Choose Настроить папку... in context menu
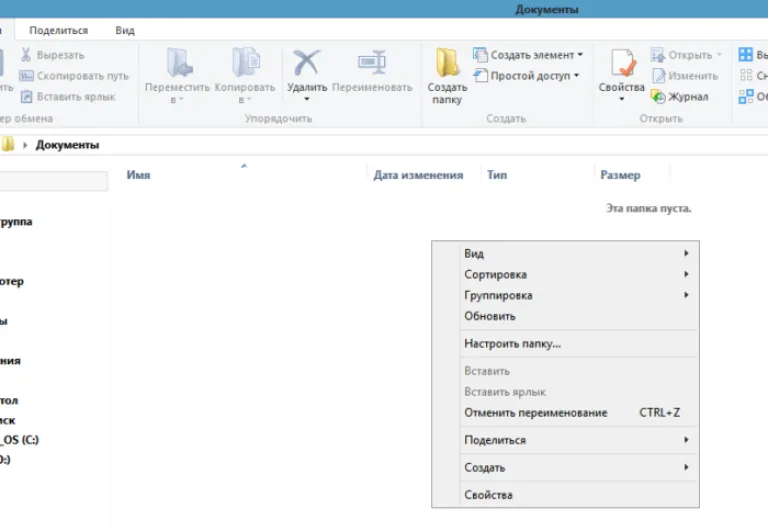Viewport: 768px width, 531px height. [x=565, y=343]
